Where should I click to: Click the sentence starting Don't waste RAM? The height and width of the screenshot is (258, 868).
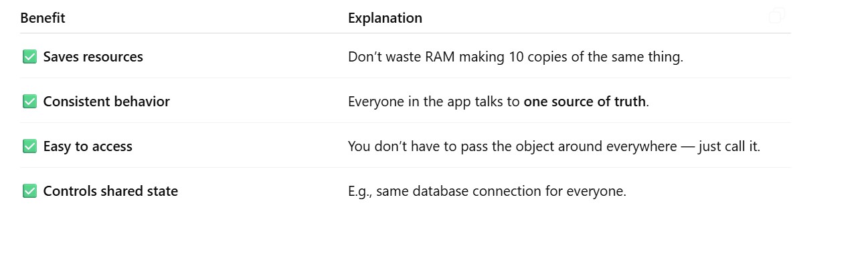point(515,57)
